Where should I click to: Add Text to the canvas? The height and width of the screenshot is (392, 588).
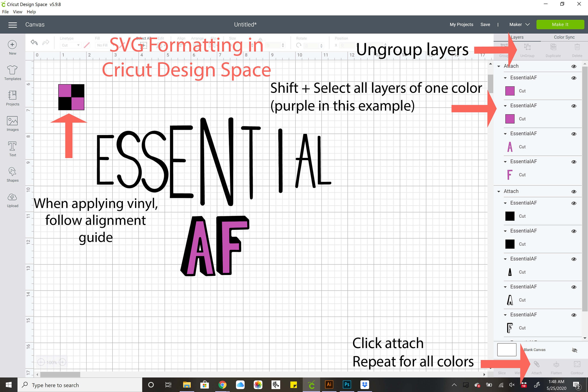[13, 149]
